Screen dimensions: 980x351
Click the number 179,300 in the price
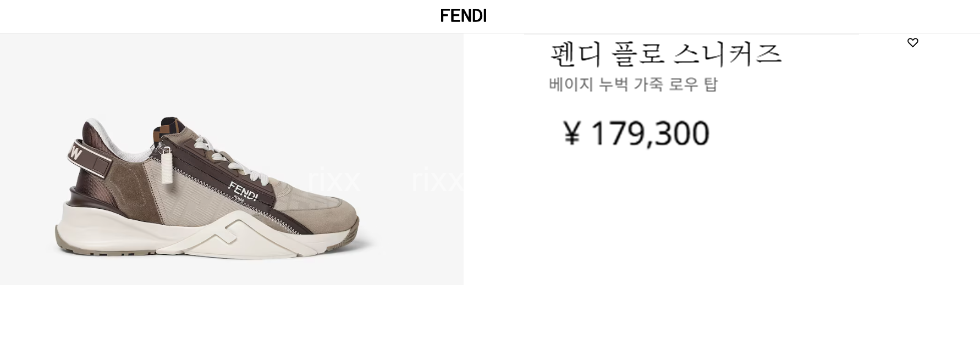pyautogui.click(x=650, y=133)
